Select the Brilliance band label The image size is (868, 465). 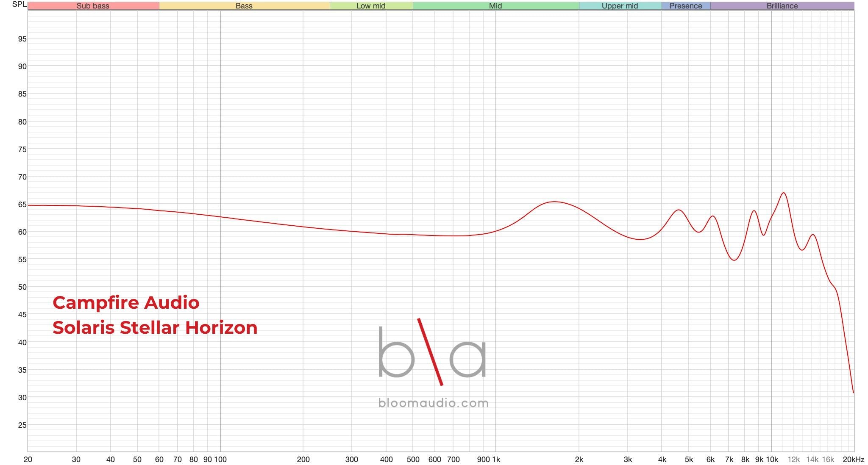pos(782,6)
